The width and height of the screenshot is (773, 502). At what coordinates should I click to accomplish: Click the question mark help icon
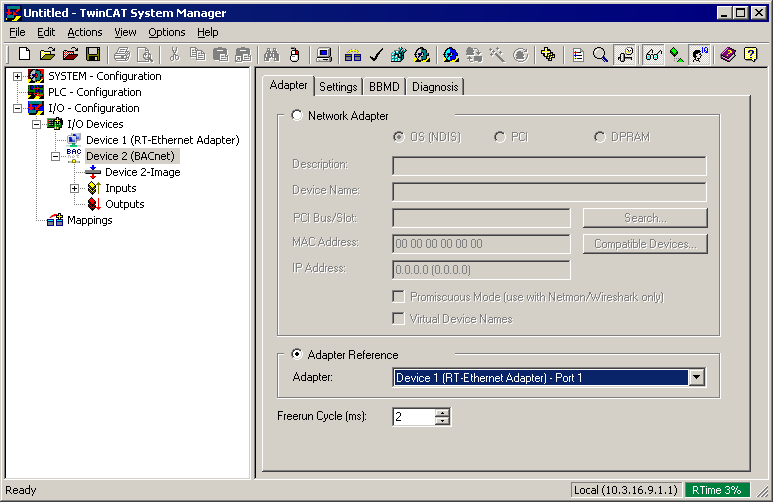pos(751,54)
